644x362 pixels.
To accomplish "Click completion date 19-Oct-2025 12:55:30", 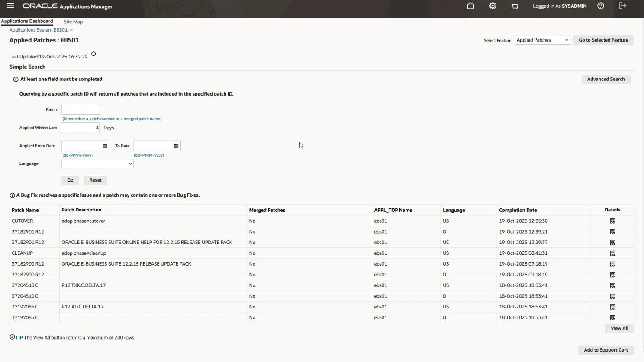I will (523, 221).
